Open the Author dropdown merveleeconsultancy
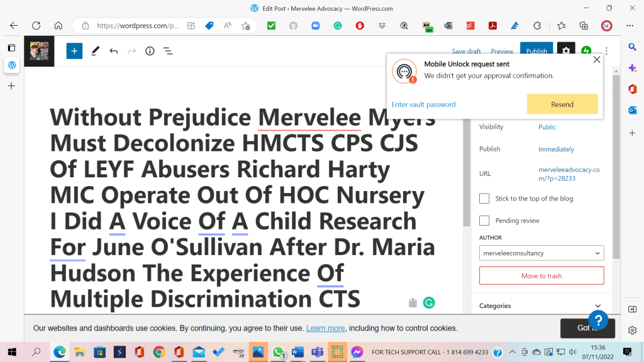The image size is (644, 362). pos(541,253)
